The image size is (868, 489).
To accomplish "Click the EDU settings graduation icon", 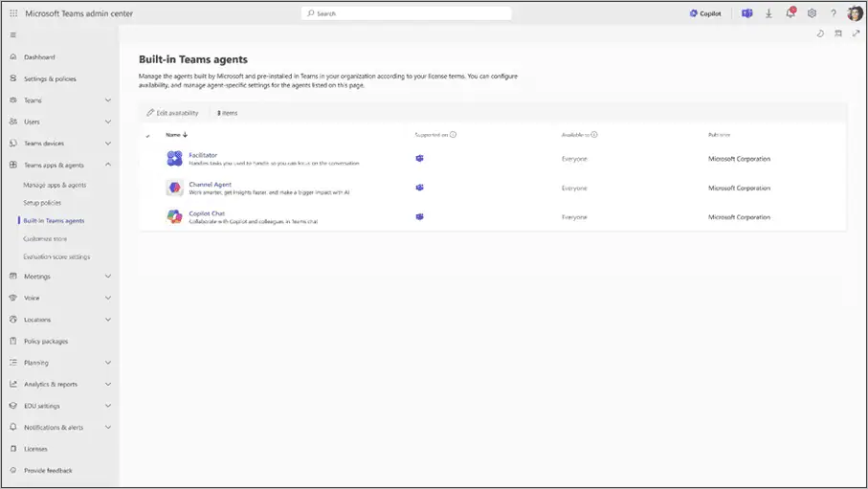I will click(13, 406).
